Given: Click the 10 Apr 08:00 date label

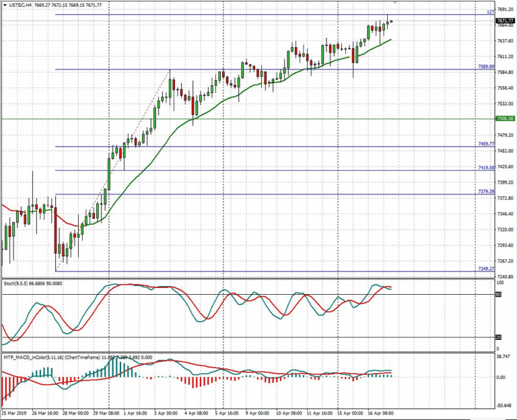Looking at the screenshot, I should [x=289, y=413].
